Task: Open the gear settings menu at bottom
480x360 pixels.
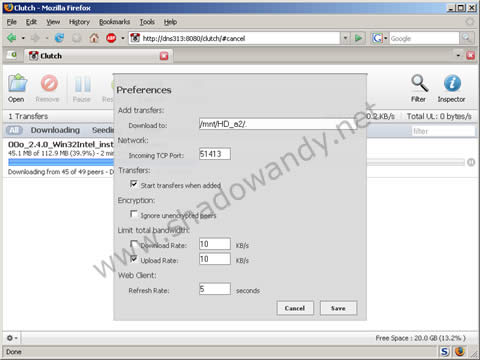Action: (x=12, y=338)
